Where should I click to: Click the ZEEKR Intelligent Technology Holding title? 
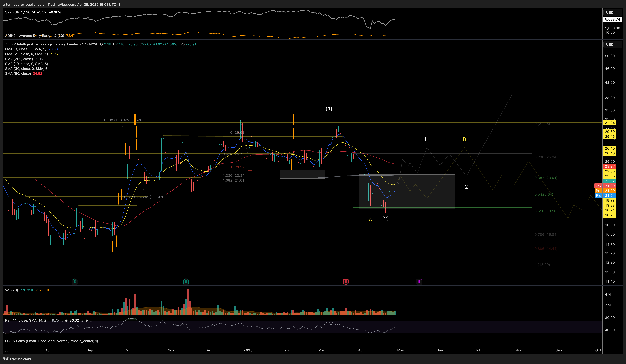pos(42,44)
